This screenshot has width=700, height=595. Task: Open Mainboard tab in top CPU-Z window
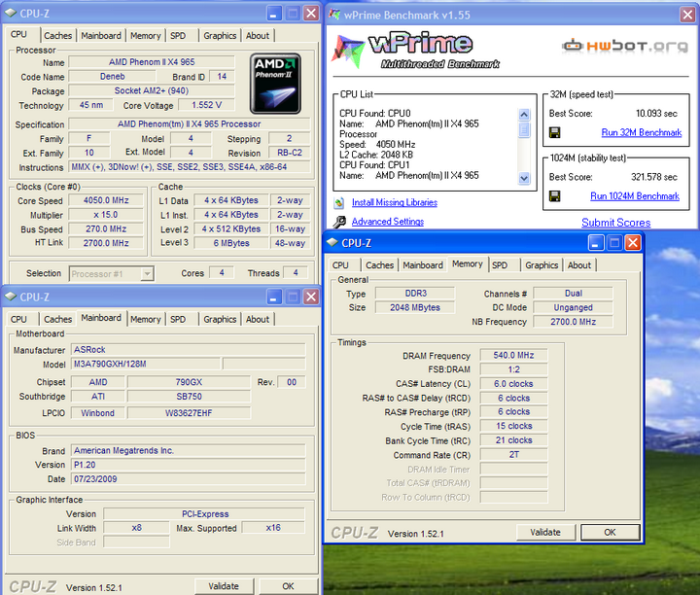pyautogui.click(x=101, y=36)
